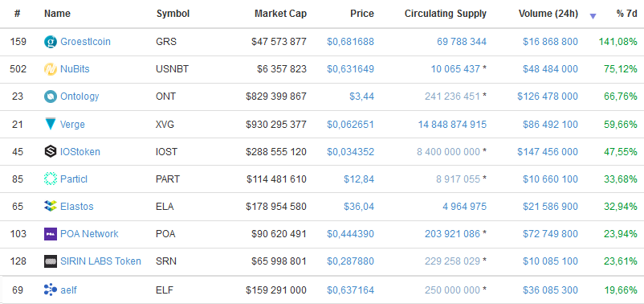644x304 pixels.
Task: Sort by the Market Cap column header
Action: point(280,14)
